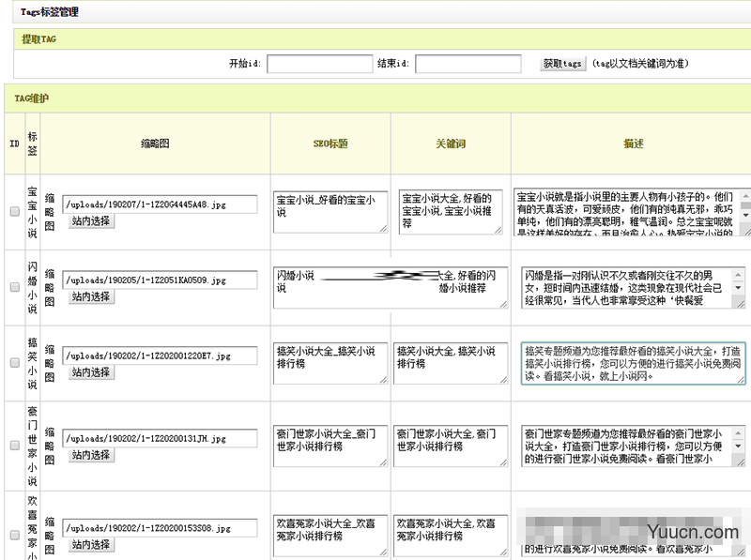Tick the checkbox for 宝宝小说 row
751x560 pixels.
coord(14,212)
